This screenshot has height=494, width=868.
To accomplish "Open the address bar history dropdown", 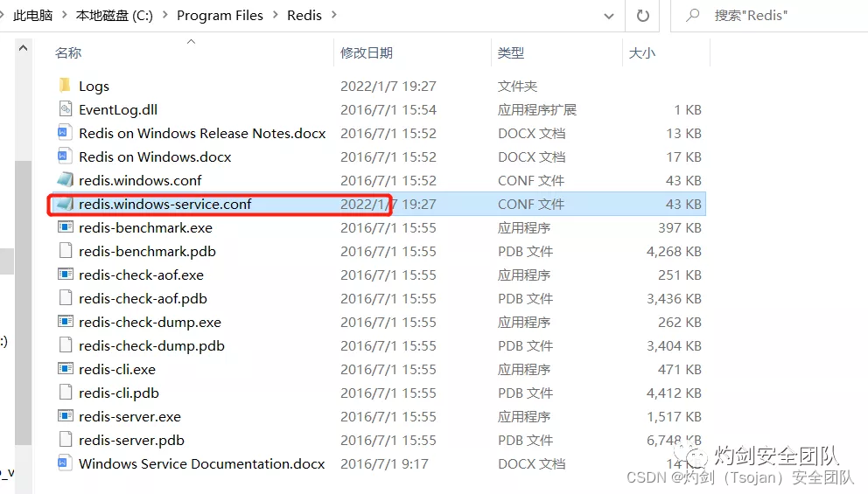I will click(x=608, y=16).
